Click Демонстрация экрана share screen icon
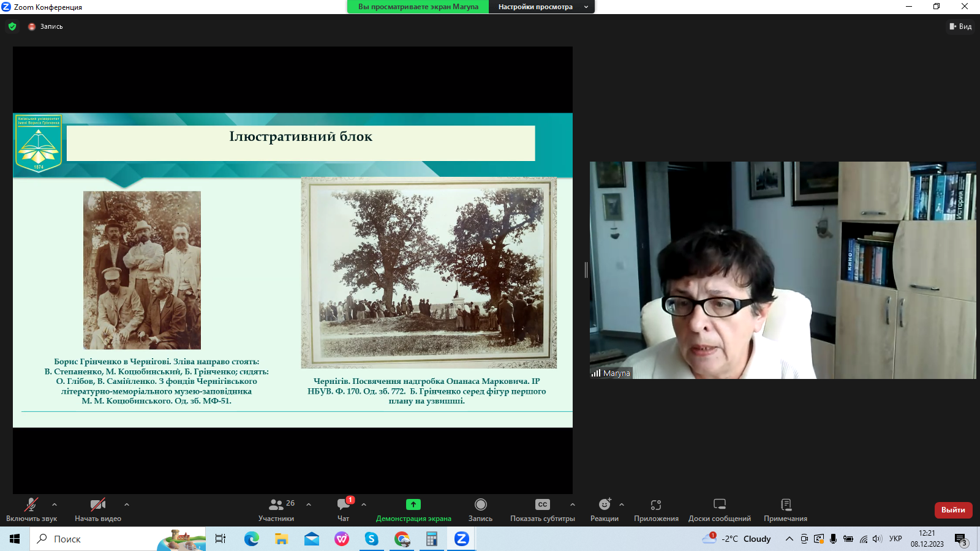Image resolution: width=980 pixels, height=551 pixels. [413, 504]
